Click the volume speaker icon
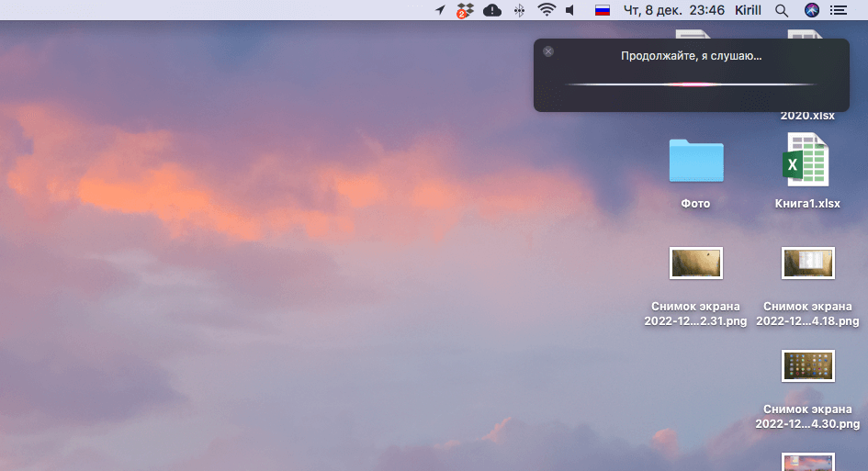 (570, 10)
